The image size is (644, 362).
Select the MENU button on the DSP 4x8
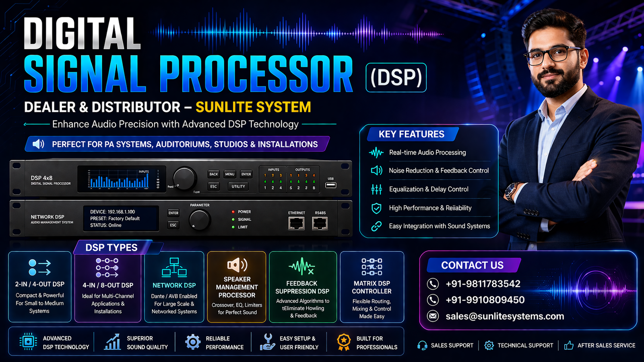[x=230, y=174]
